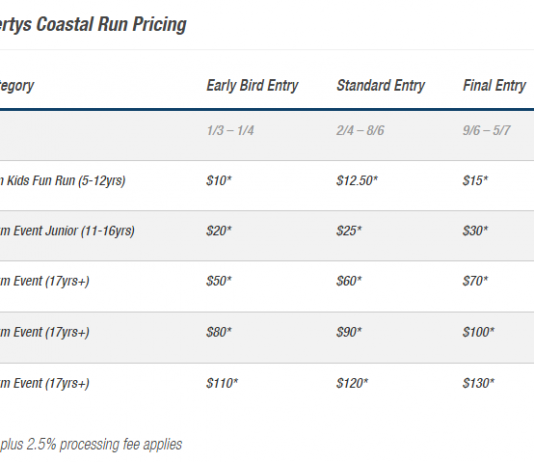
Task: Click the 9/6 – 5/7 date range
Action: pyautogui.click(x=486, y=130)
